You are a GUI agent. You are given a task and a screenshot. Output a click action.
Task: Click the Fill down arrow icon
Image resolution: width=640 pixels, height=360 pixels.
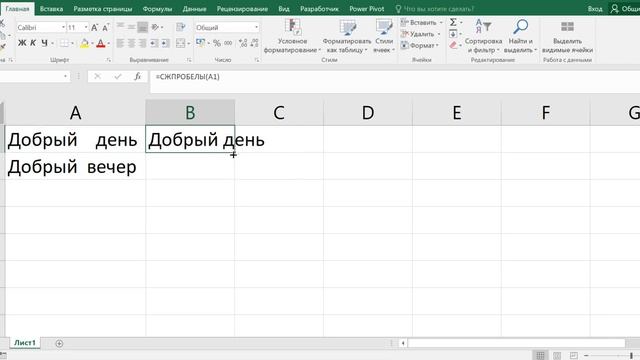(453, 34)
